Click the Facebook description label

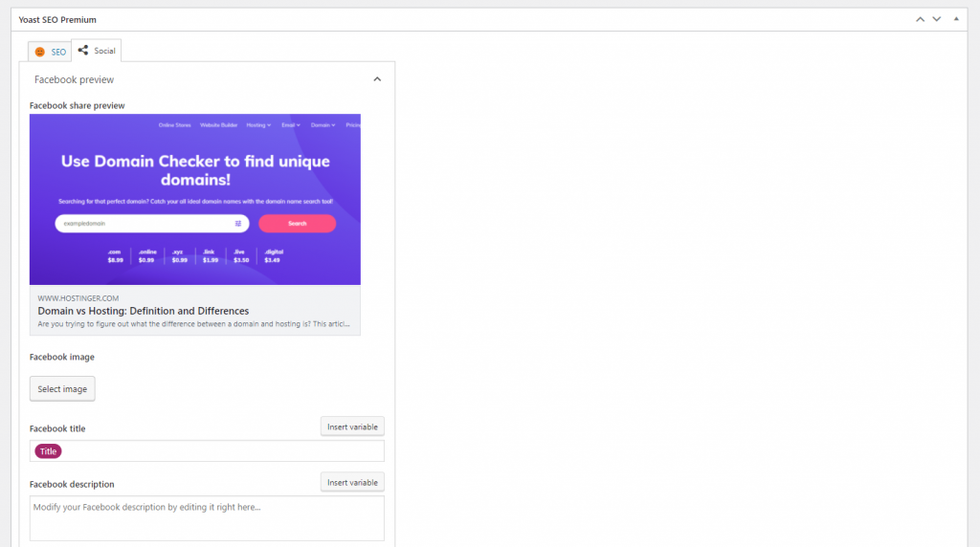pos(72,484)
